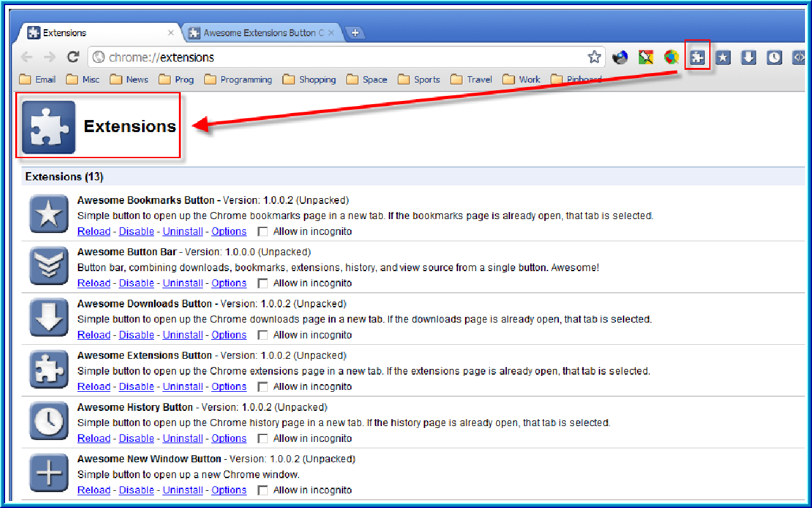Disable the Awesome Downloads Button extension
The width and height of the screenshot is (812, 508).
tap(136, 335)
